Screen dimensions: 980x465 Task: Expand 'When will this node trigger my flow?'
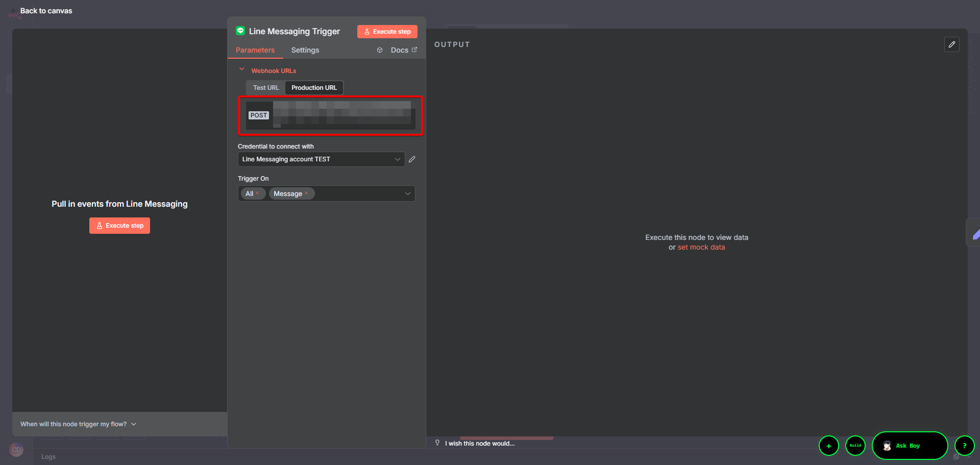coord(78,424)
